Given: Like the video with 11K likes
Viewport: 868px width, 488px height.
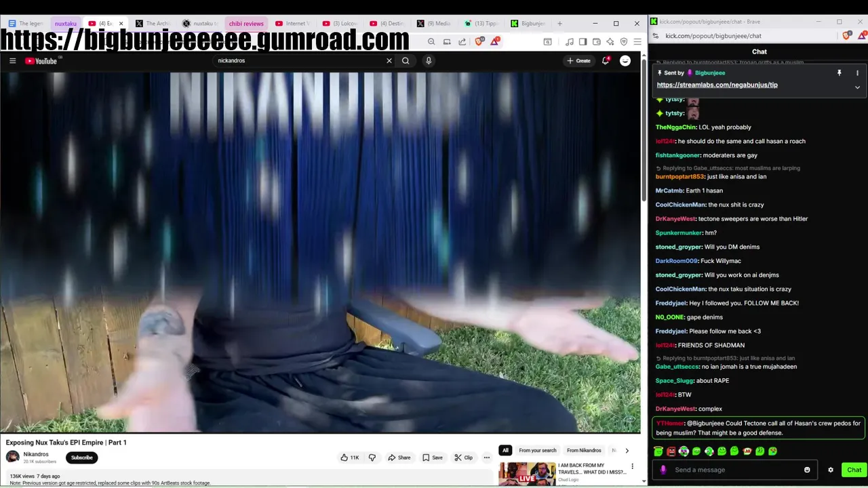Looking at the screenshot, I should (350, 457).
